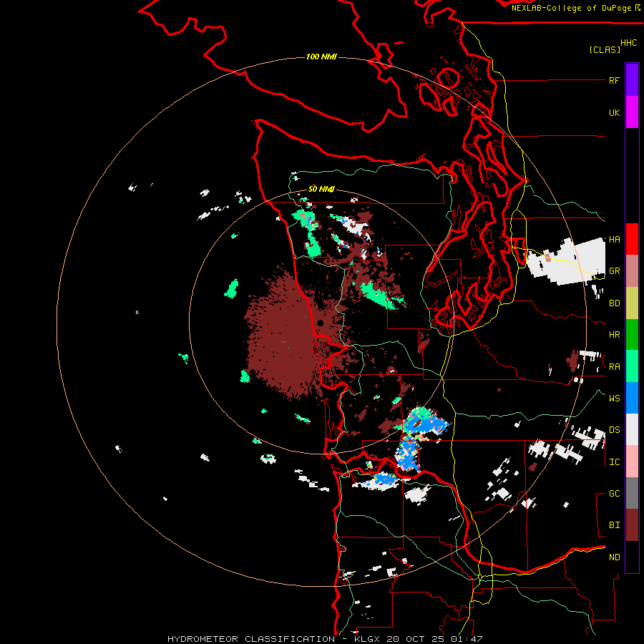The width and height of the screenshot is (644, 644).
Task: Click the large white dry snow echo at right edge
Action: click(567, 262)
